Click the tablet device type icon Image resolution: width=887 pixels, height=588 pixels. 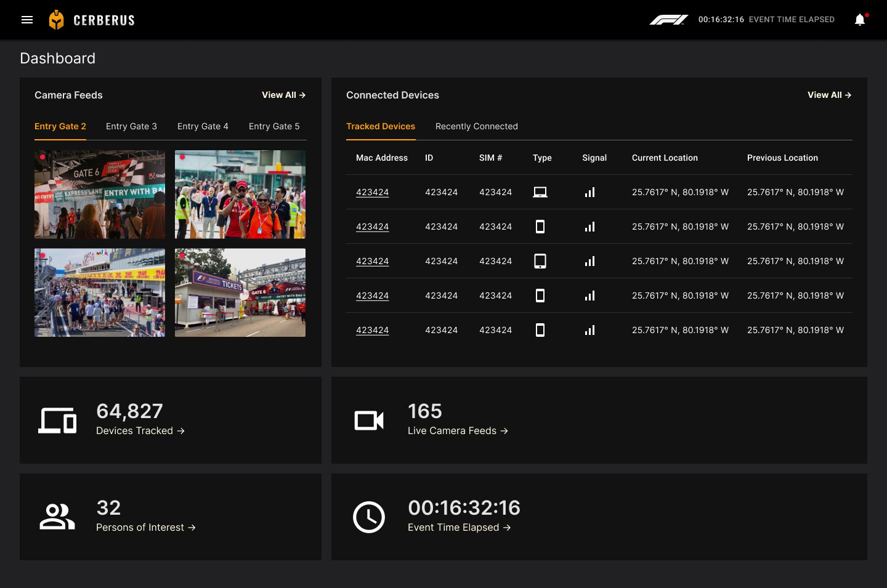540,261
